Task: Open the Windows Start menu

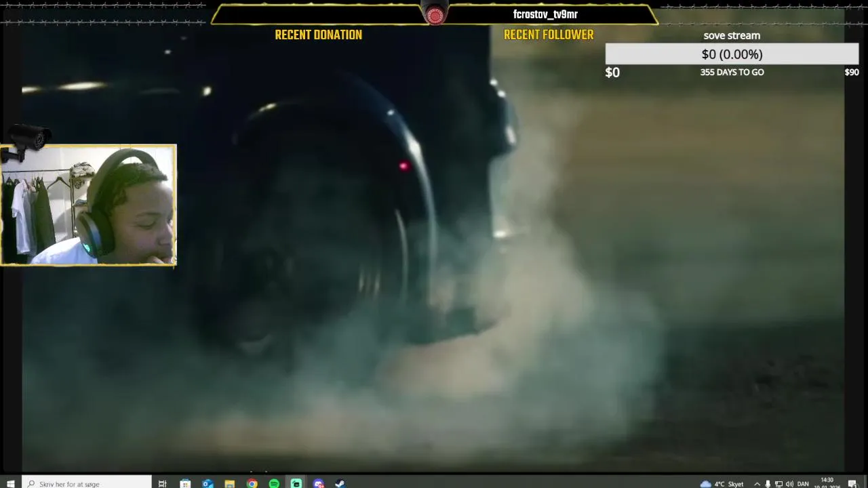Action: click(x=10, y=483)
